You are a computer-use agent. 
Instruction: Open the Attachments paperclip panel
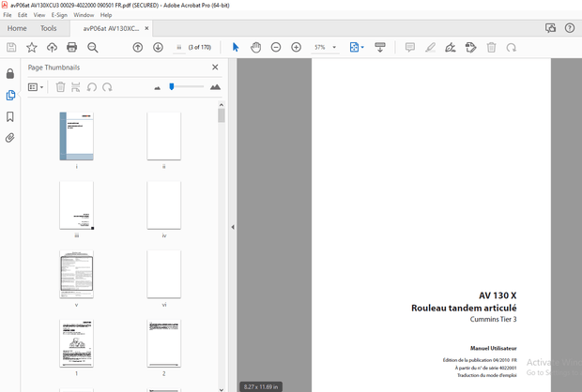pyautogui.click(x=10, y=138)
